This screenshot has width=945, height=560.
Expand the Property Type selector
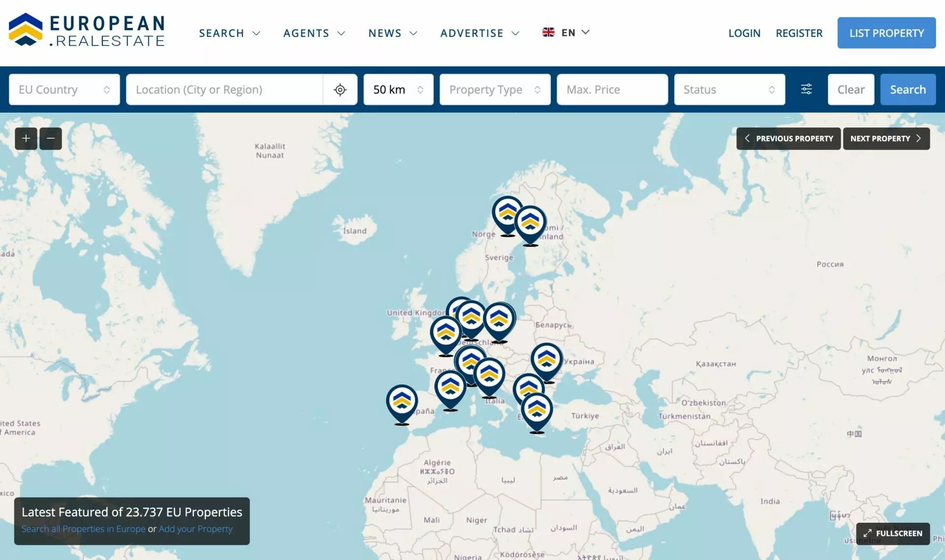495,90
